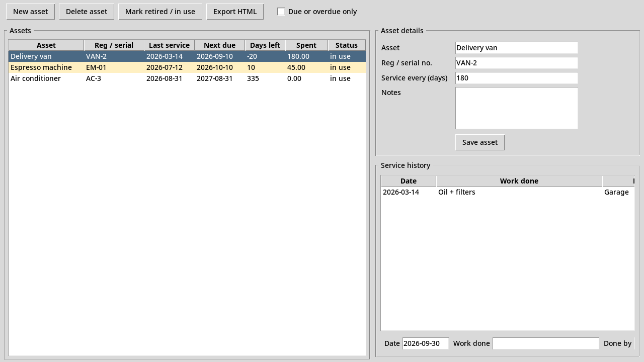Save asset details

[480, 142]
